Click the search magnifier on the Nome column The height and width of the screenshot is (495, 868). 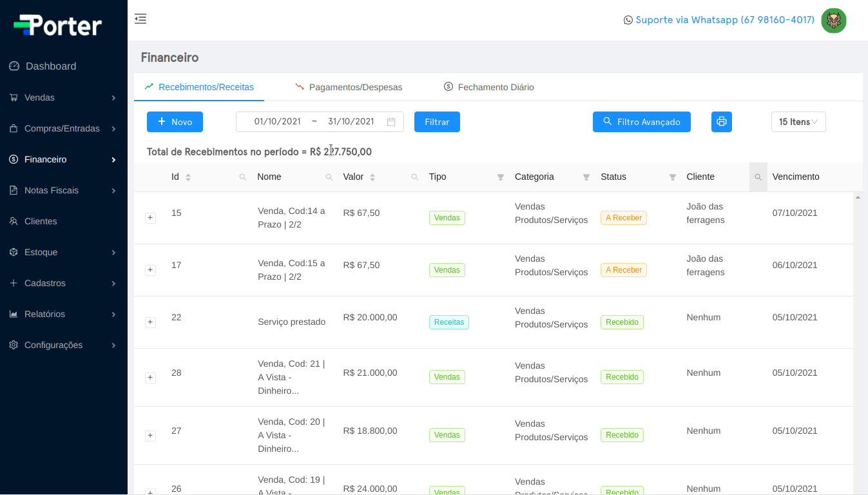pos(329,176)
